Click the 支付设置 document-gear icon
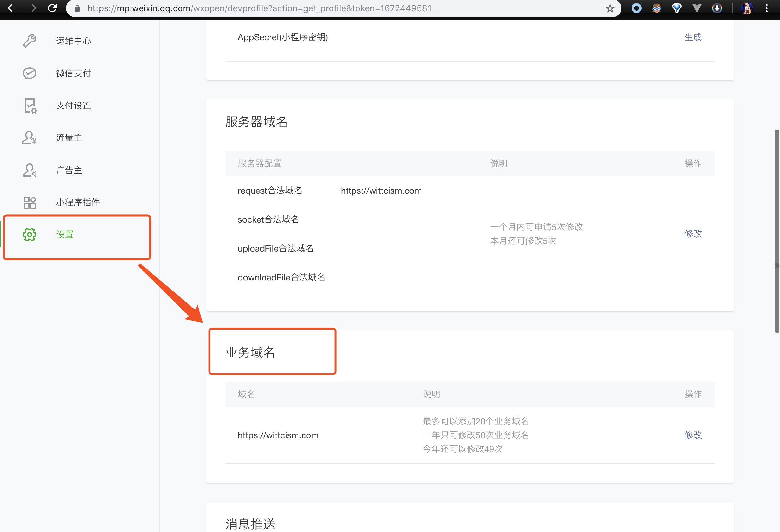780x532 pixels. (x=30, y=106)
